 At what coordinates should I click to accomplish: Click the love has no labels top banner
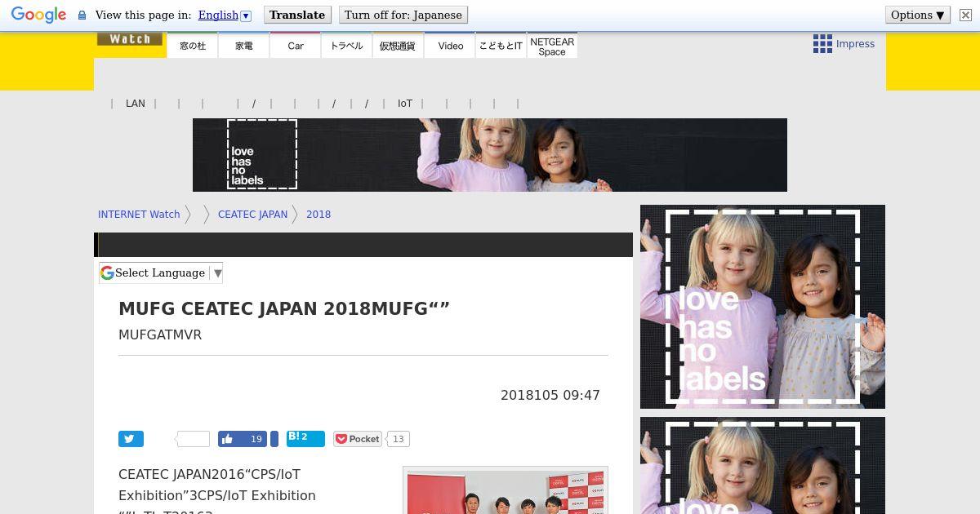point(490,155)
